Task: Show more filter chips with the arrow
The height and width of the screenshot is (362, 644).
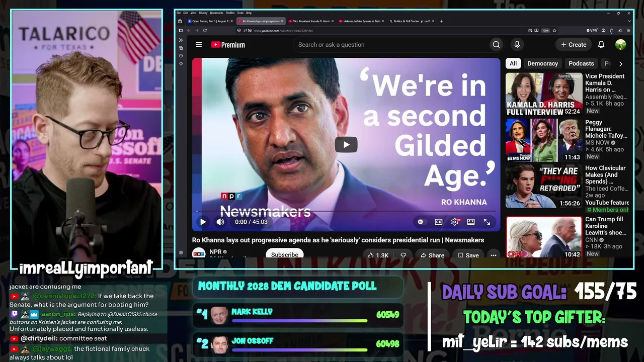Action: click(620, 64)
